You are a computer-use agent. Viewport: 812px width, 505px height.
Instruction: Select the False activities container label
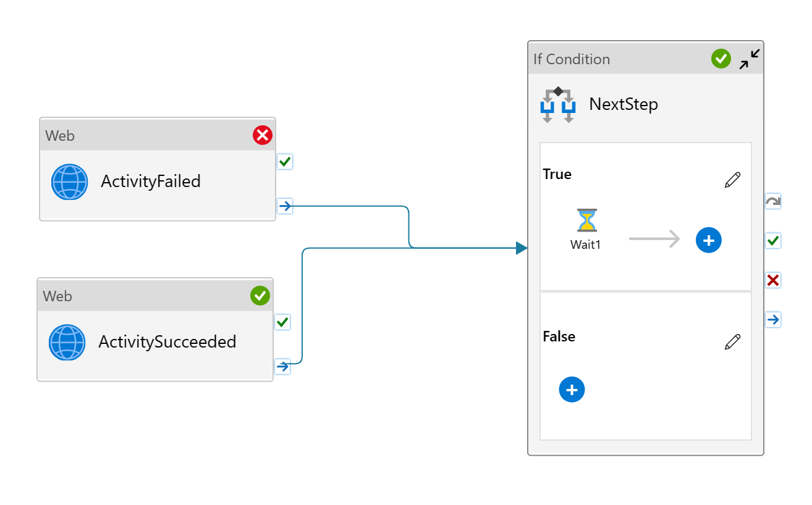pos(559,336)
